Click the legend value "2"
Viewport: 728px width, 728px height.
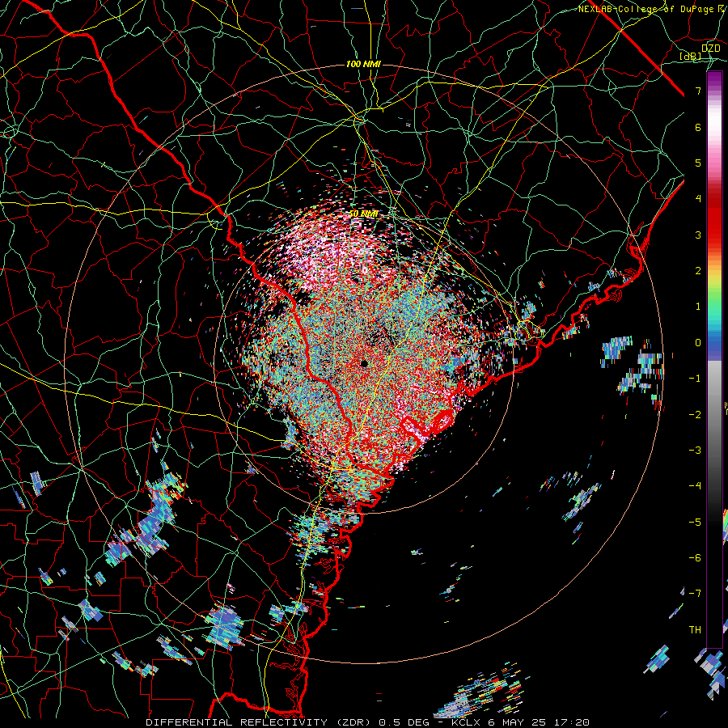(x=698, y=271)
